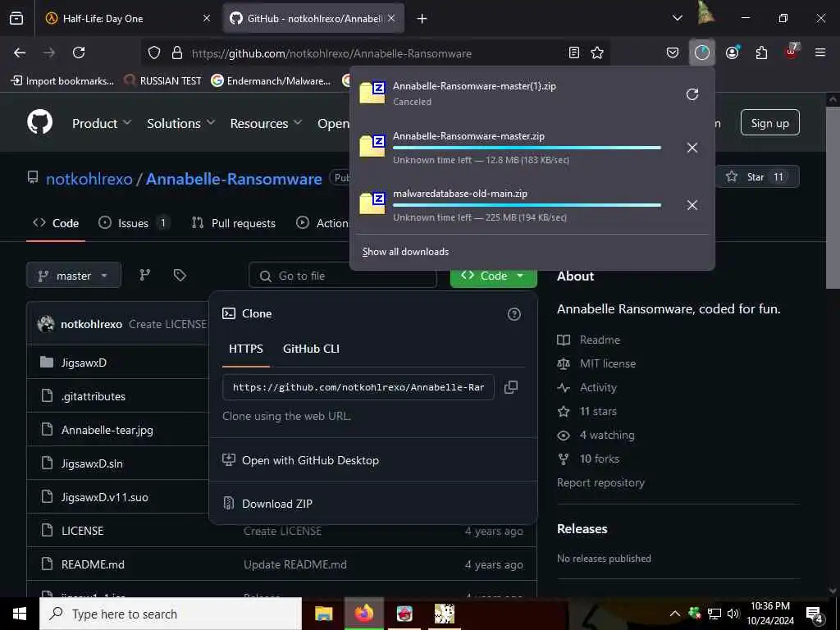The width and height of the screenshot is (840, 630).
Task: Close the Half-Life: Day One tab
Action: point(206,18)
